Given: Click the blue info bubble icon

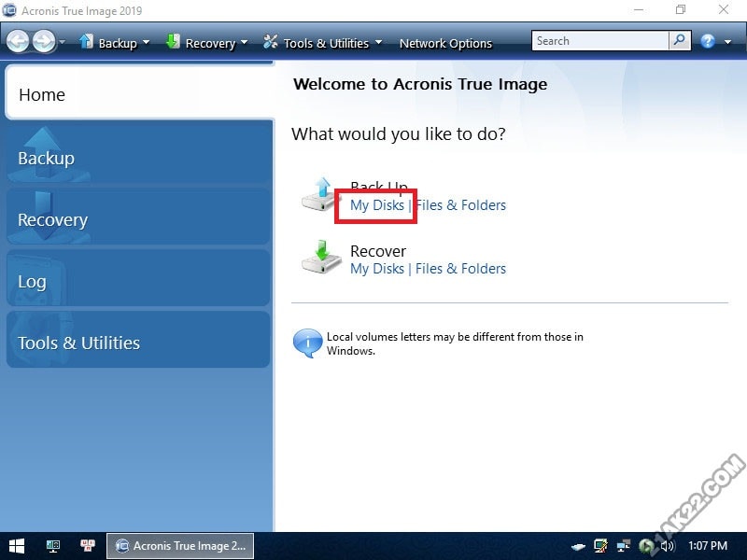Looking at the screenshot, I should click(307, 343).
